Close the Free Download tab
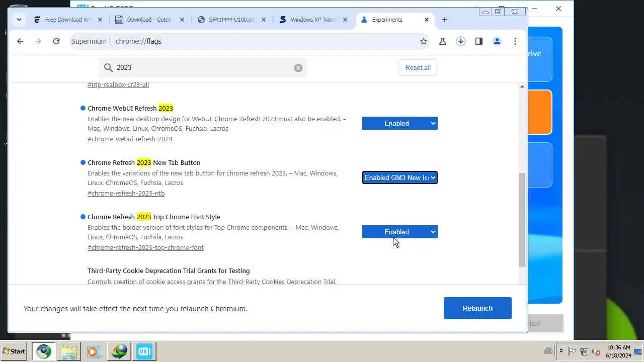This screenshot has height=362, width=644. [x=100, y=20]
